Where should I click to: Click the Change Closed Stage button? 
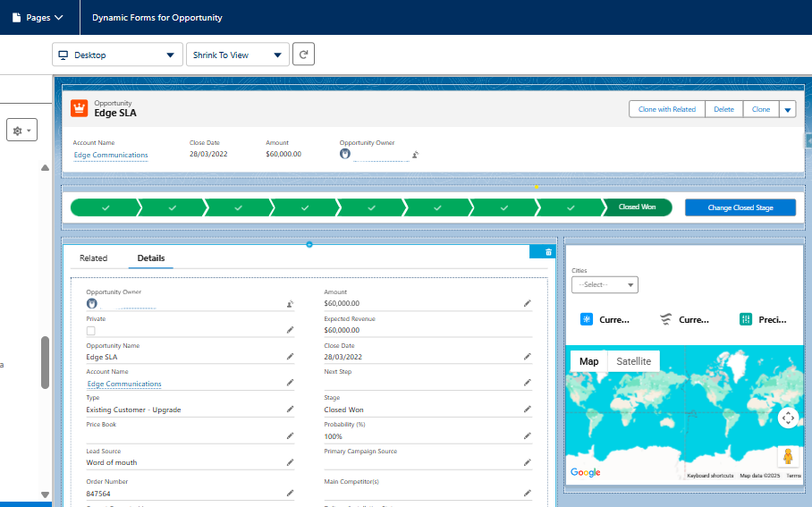(x=740, y=207)
